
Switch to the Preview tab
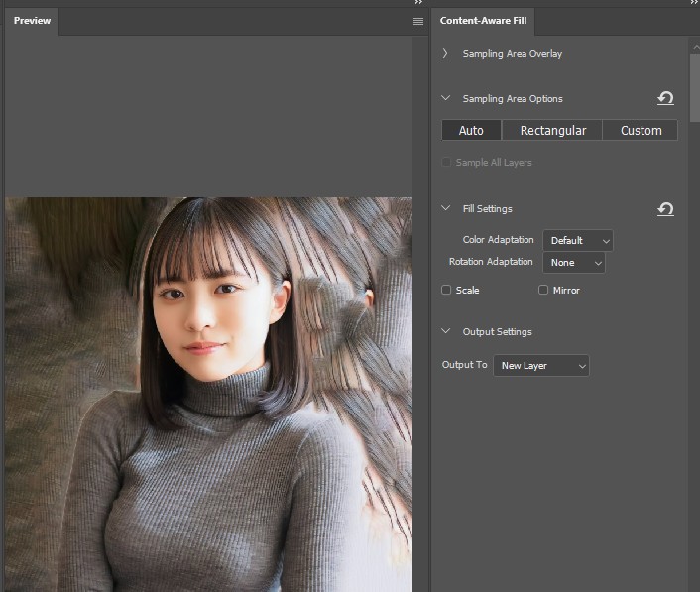tap(32, 21)
